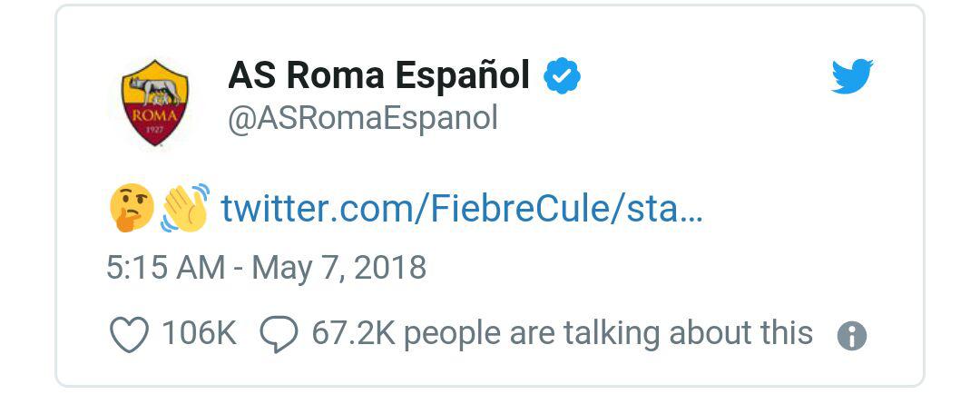This screenshot has height=394, width=980.
Task: Open the AS Roma crest avatar
Action: (x=154, y=103)
